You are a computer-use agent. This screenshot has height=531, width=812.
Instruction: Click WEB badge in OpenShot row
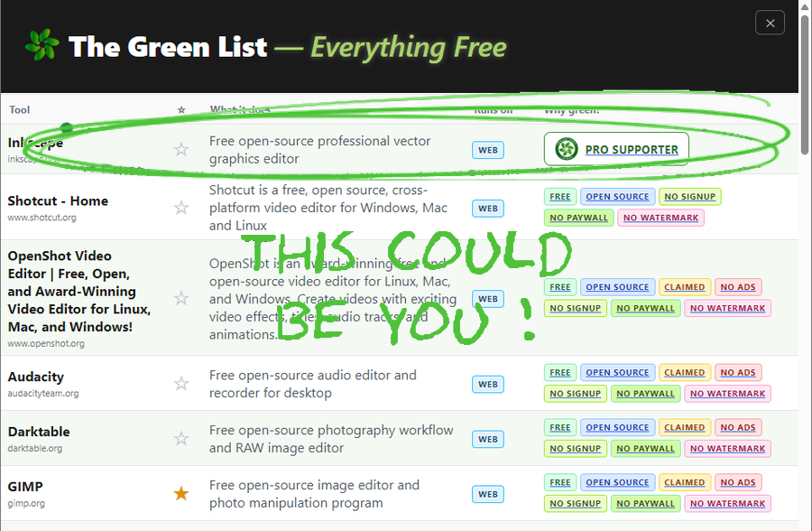tap(488, 299)
